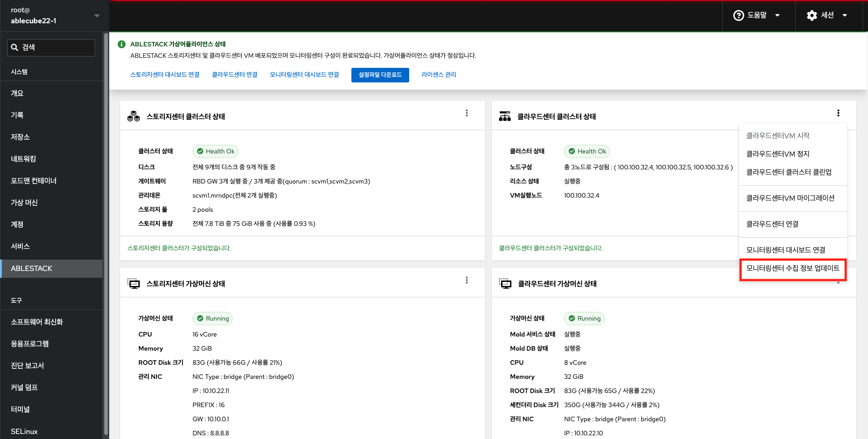Open kebab menu on storage center cluster card
The width and height of the screenshot is (868, 439).
pos(467,113)
